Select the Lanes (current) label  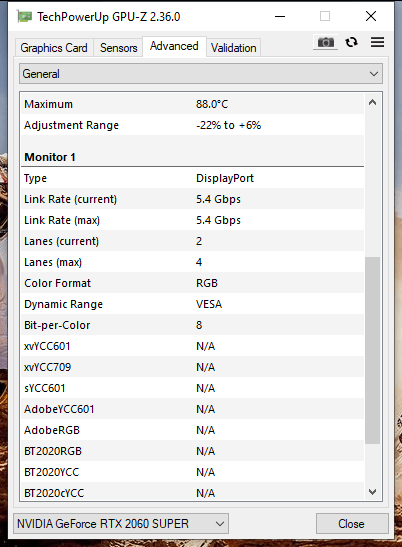coord(61,241)
